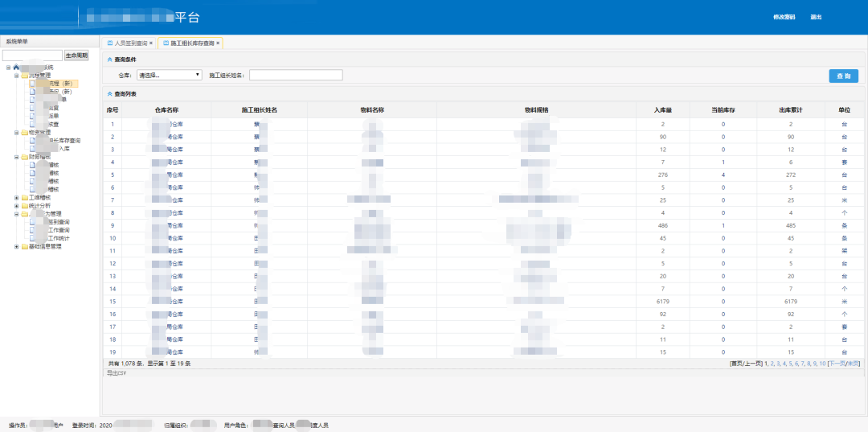Click the blue 查询 button
The width and height of the screenshot is (868, 432).
click(844, 76)
